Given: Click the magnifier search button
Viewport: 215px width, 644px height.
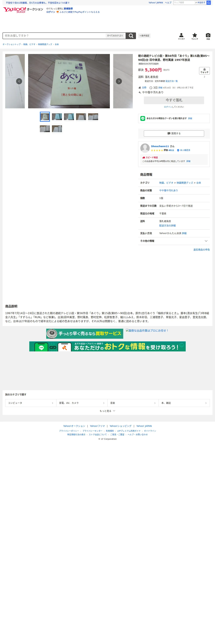Looking at the screenshot, I should [x=131, y=36].
